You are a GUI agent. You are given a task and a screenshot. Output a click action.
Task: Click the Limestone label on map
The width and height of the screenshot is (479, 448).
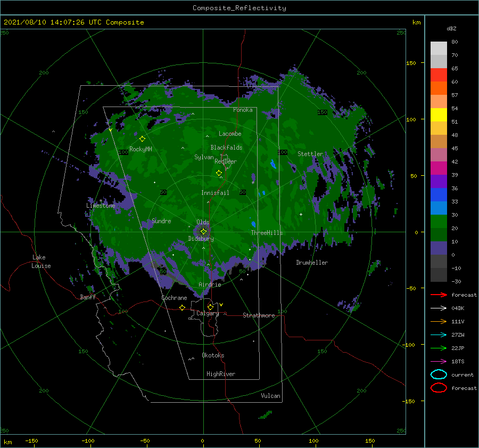point(101,206)
